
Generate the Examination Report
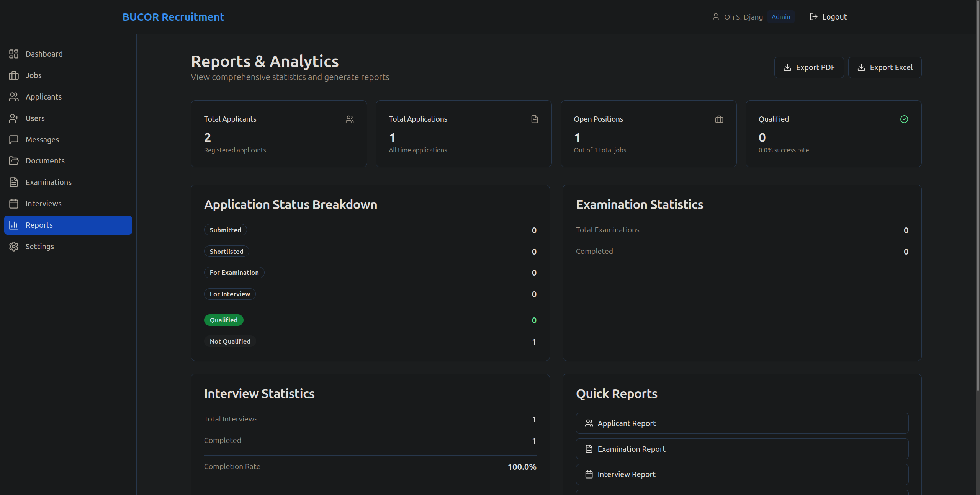pos(742,449)
